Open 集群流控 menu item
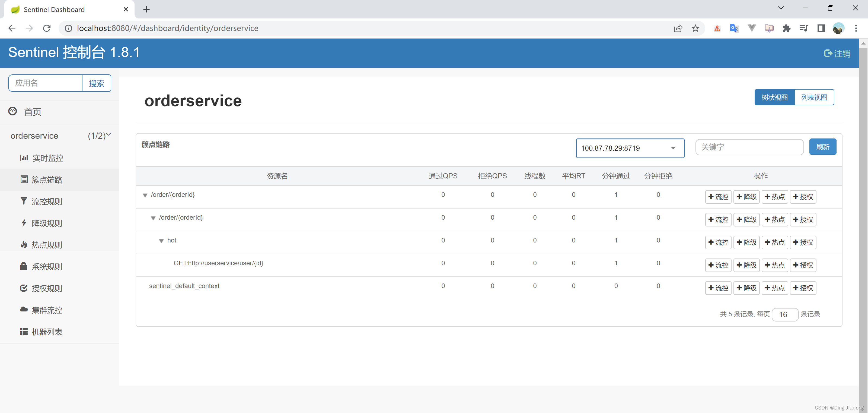Screen dimensions: 868x413 tap(47, 310)
